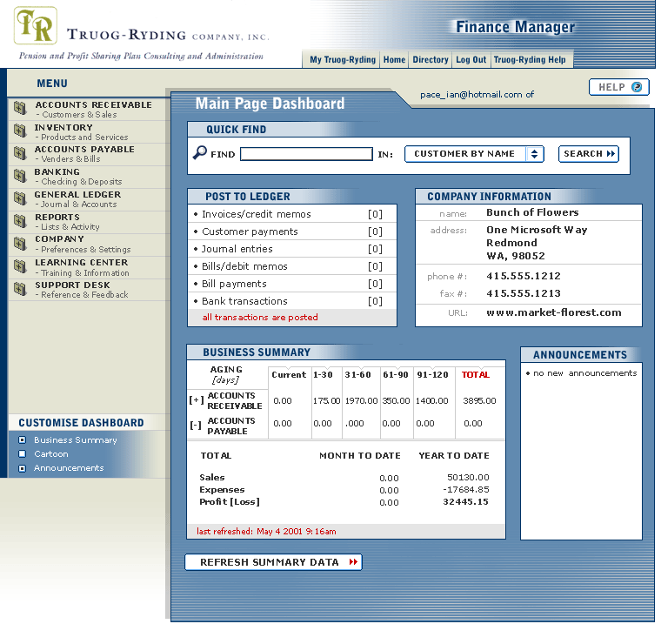Screen dimensions: 661x644
Task: Collapse Accounts Payable aging row [-]
Action: tap(196, 425)
